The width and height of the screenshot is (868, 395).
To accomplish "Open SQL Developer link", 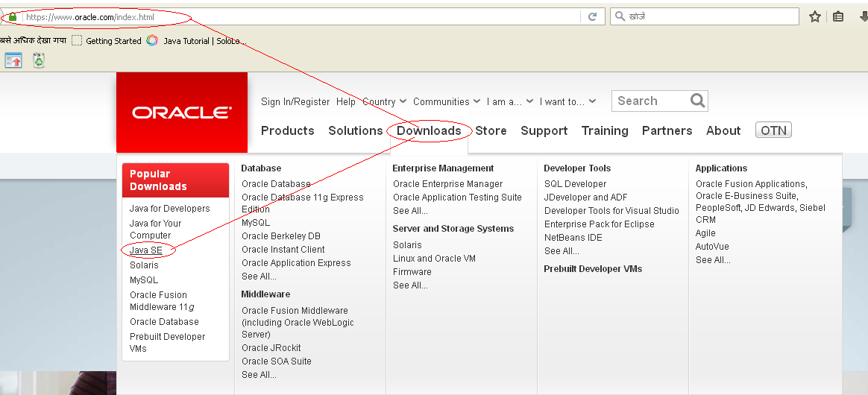I will click(575, 184).
